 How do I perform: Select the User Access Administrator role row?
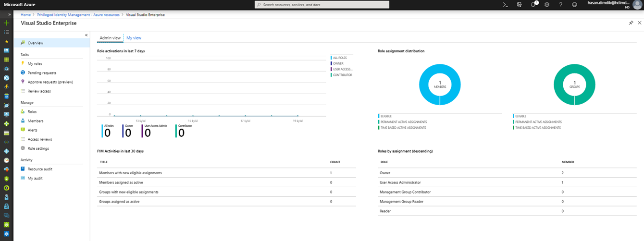(507, 182)
